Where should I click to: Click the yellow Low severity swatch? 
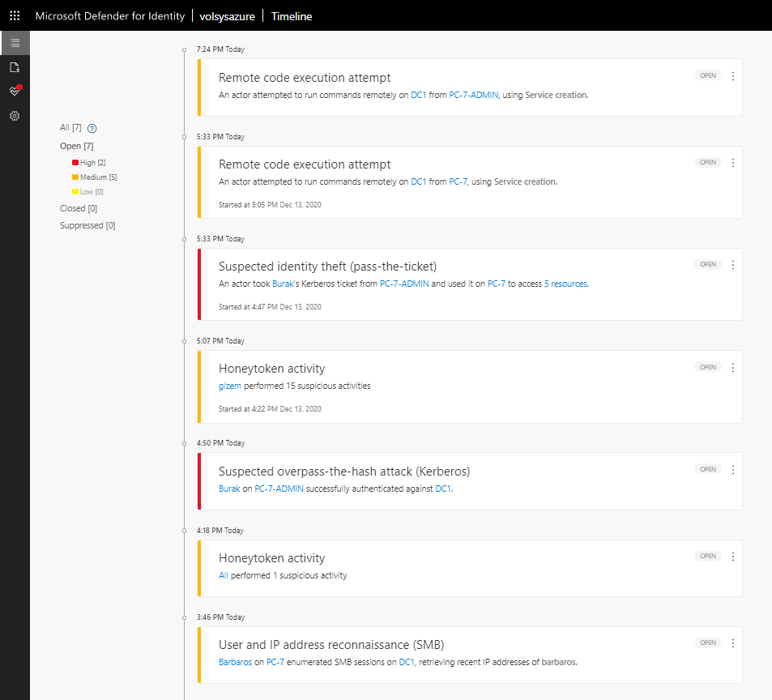pyautogui.click(x=75, y=192)
